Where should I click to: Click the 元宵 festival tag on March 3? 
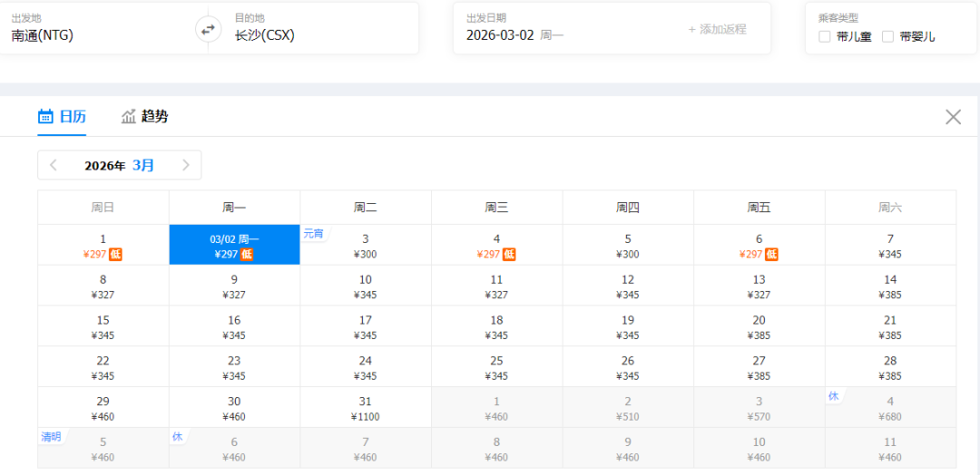314,234
